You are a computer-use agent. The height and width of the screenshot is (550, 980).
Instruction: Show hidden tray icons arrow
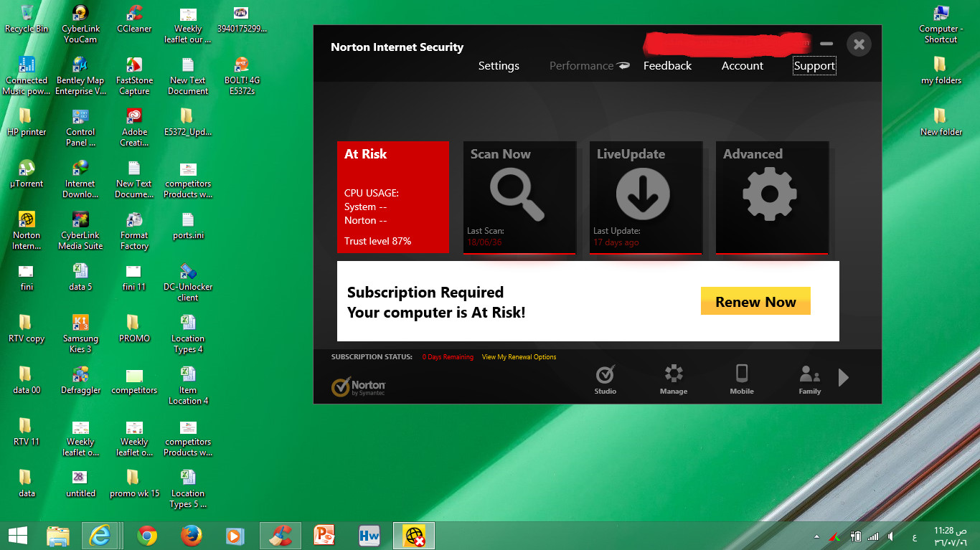(x=816, y=536)
